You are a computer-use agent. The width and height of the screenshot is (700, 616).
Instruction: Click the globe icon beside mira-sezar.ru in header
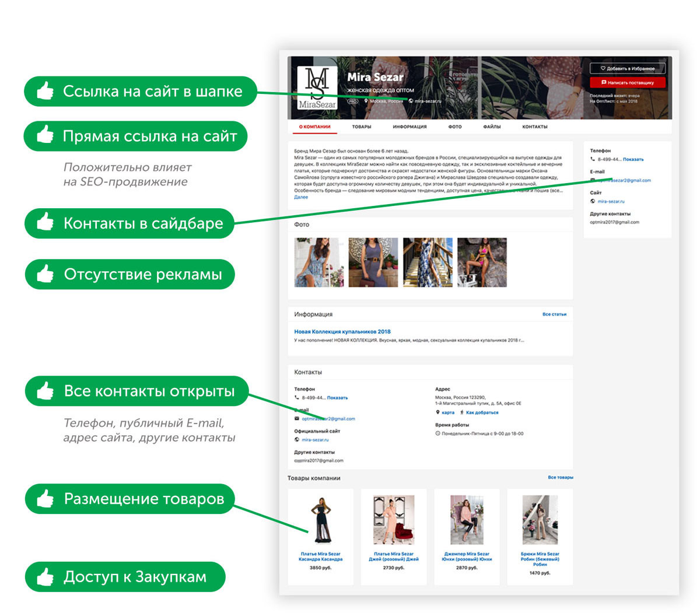(411, 101)
